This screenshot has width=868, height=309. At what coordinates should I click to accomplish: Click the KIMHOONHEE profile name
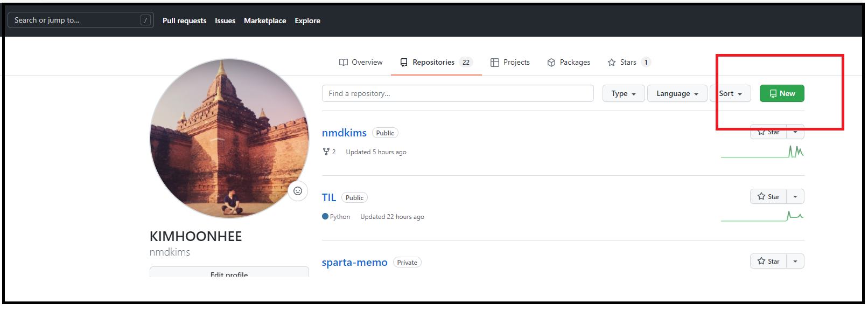pyautogui.click(x=196, y=236)
